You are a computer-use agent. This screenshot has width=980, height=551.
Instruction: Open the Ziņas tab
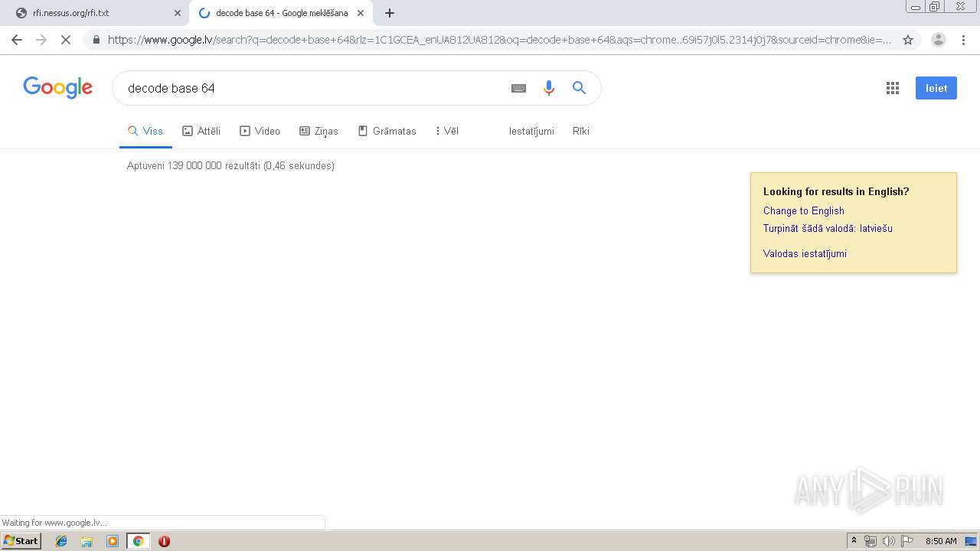tap(318, 131)
